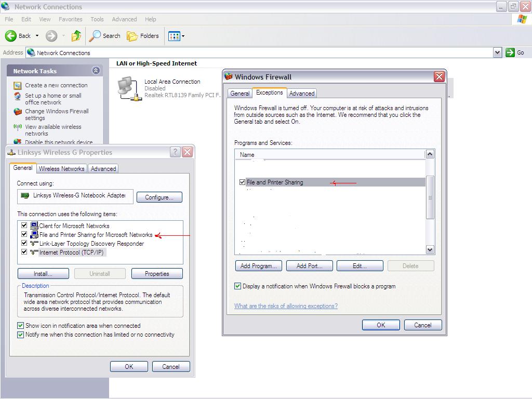Confirm Linksys properties with OK
The width and height of the screenshot is (532, 399).
click(129, 366)
